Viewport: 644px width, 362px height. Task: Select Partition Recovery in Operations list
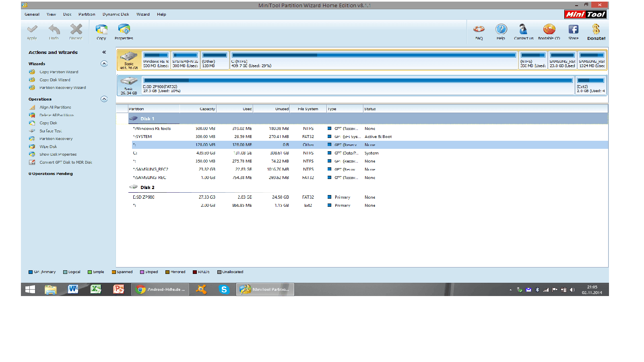(56, 139)
